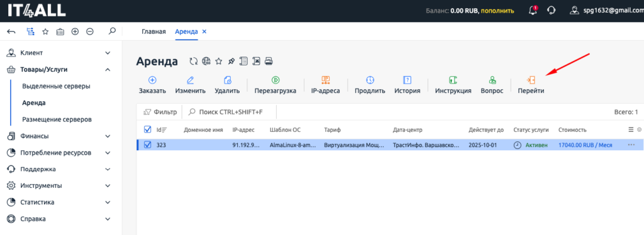This screenshot has width=644, height=235.
Task: Switch to the Главная tab
Action: 153,31
